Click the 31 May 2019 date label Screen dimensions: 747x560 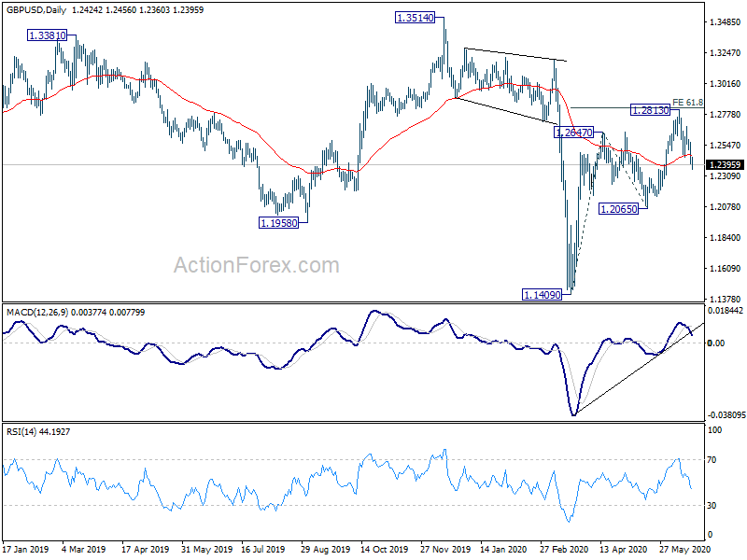coord(206,550)
